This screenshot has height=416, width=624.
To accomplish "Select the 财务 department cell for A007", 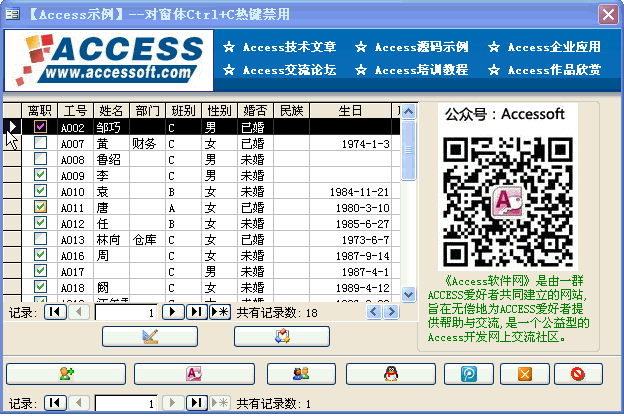I will click(x=147, y=143).
